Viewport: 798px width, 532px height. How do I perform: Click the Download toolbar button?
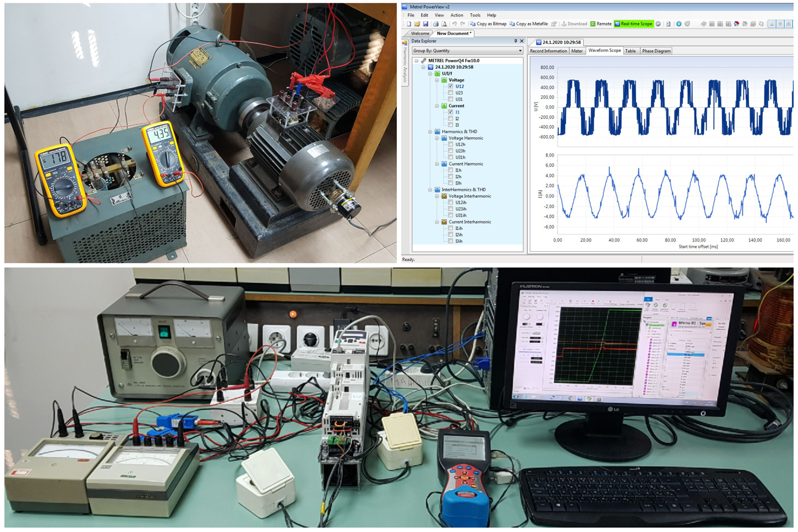574,24
